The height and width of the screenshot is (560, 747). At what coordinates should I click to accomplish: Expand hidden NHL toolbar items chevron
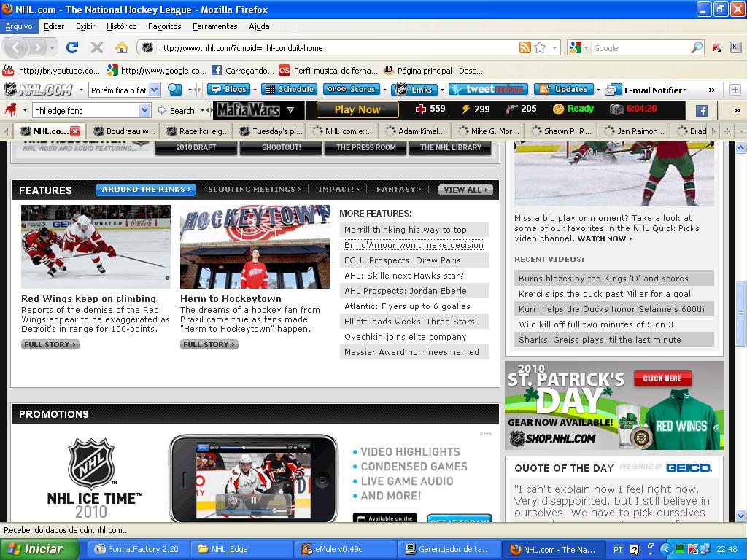coord(712,90)
